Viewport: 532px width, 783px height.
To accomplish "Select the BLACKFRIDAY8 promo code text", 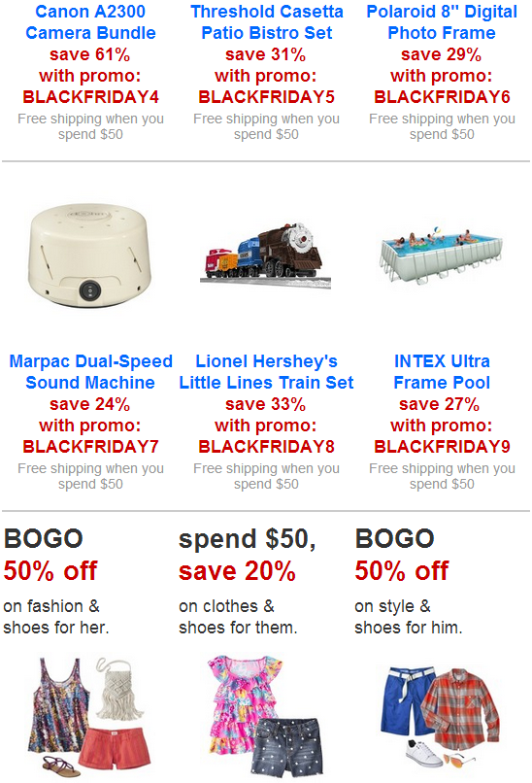I will pos(266,447).
